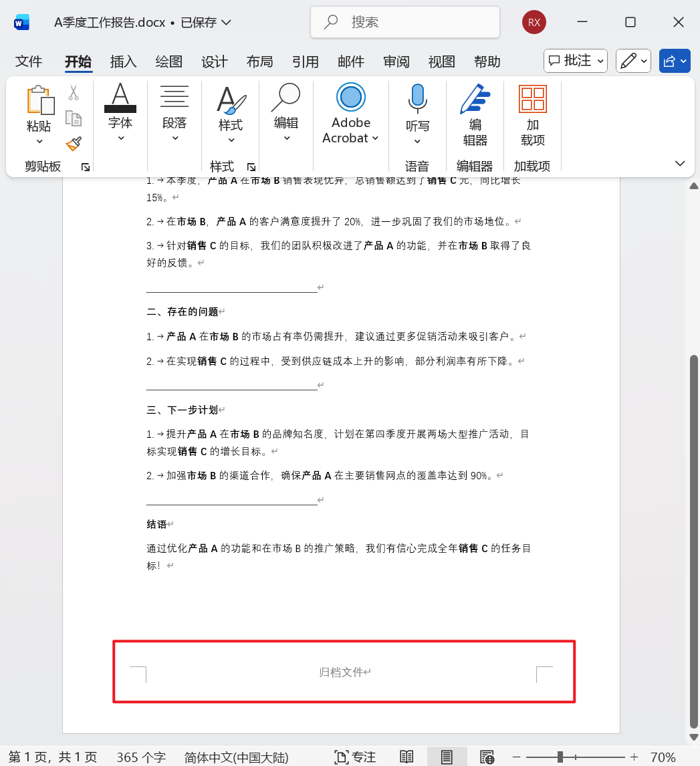Toggle 专注 focus mode in status bar
The height and width of the screenshot is (766, 700).
pos(355,757)
